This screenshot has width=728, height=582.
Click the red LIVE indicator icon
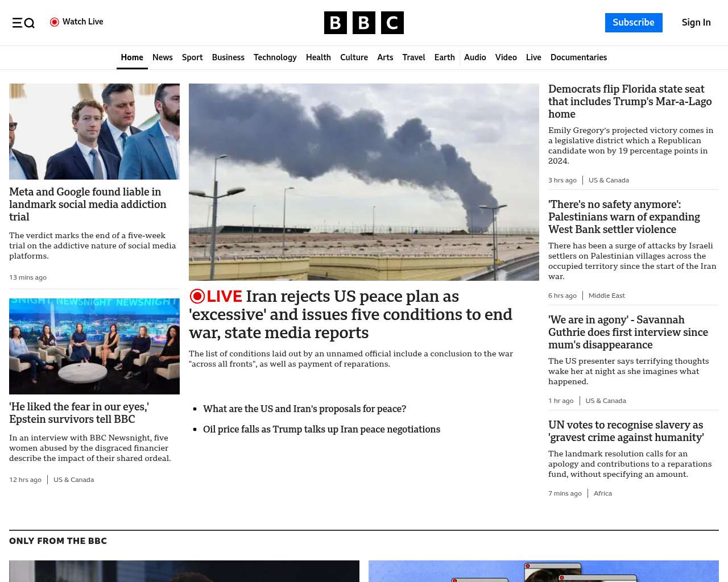tap(197, 296)
